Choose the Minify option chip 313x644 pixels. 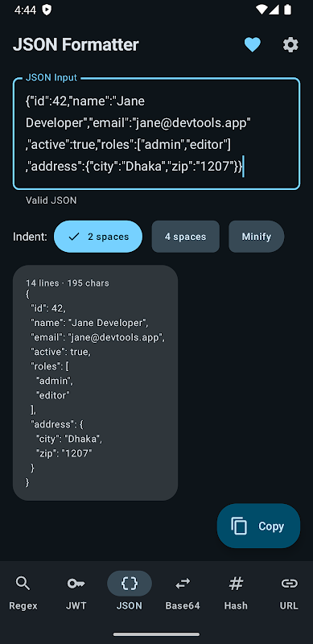pos(257,237)
